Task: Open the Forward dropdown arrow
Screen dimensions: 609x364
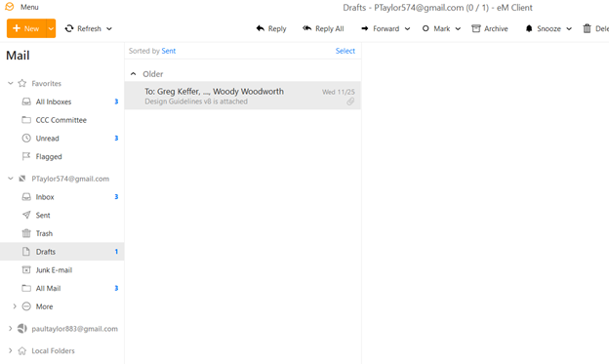Action: point(407,28)
